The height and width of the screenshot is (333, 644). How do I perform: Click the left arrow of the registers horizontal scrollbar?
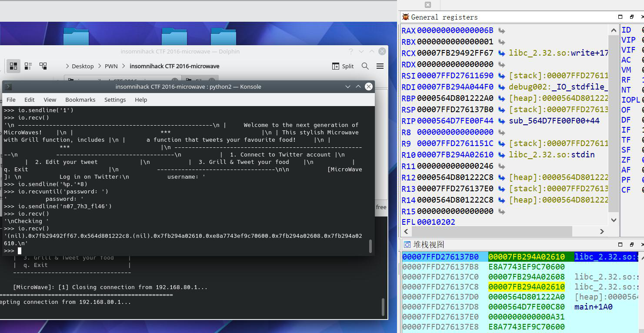(406, 231)
